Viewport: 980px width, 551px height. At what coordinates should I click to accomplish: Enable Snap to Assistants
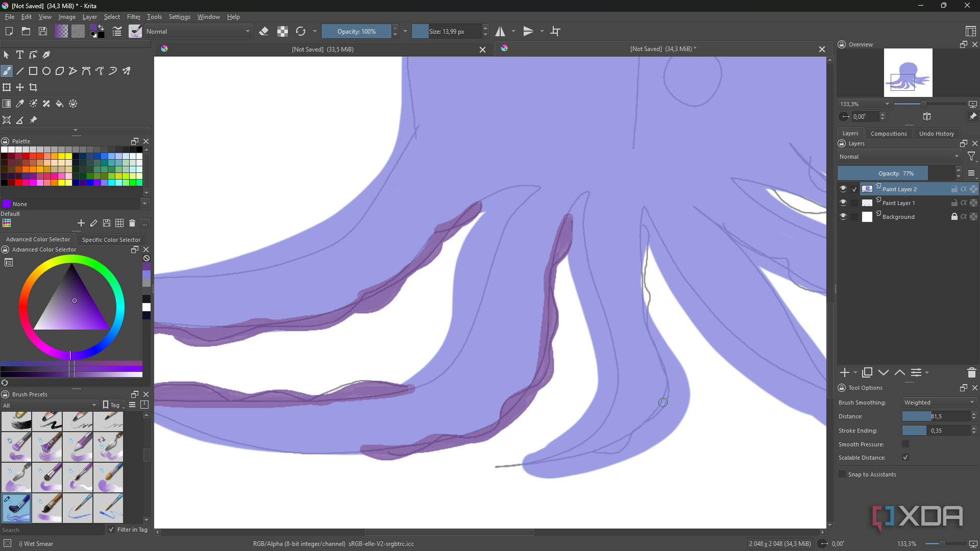pyautogui.click(x=842, y=474)
